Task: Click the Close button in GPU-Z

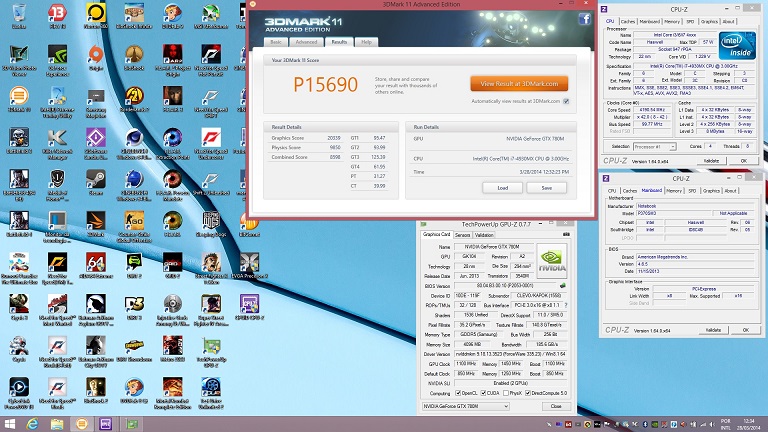Action: (x=556, y=407)
